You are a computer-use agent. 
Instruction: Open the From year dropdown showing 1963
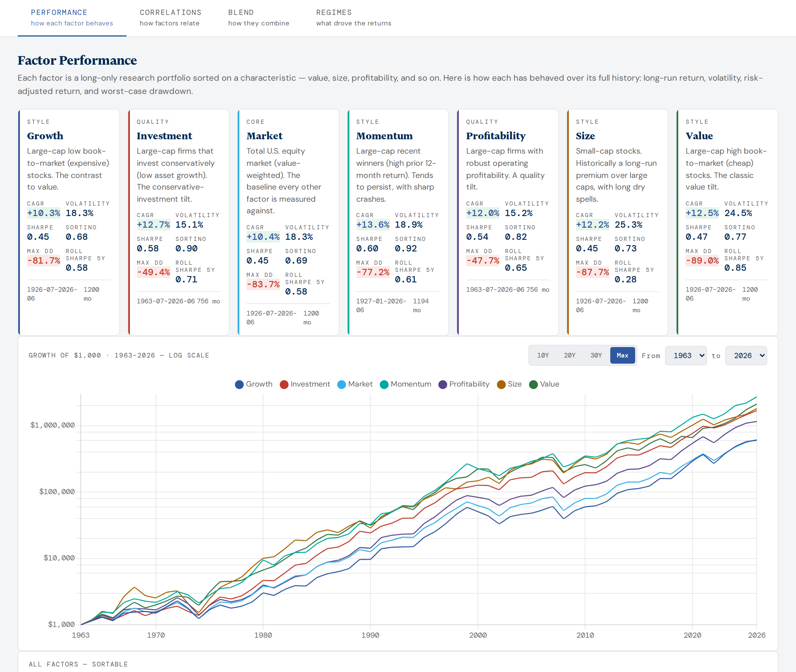685,355
